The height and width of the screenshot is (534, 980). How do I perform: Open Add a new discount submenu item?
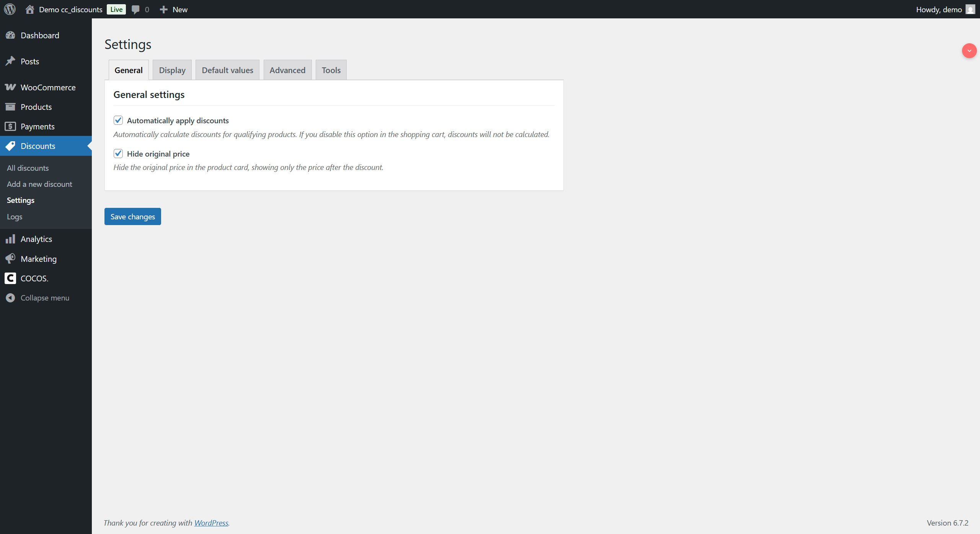[39, 184]
